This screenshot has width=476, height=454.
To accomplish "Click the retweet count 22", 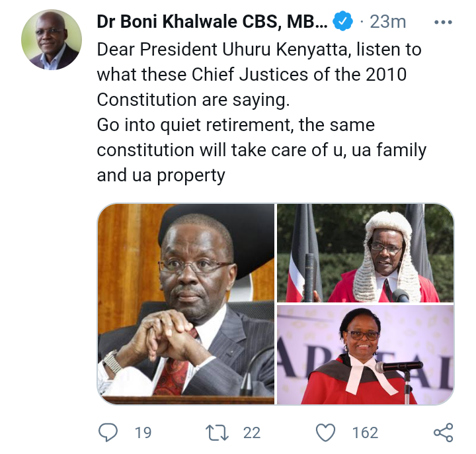I will 252,433.
